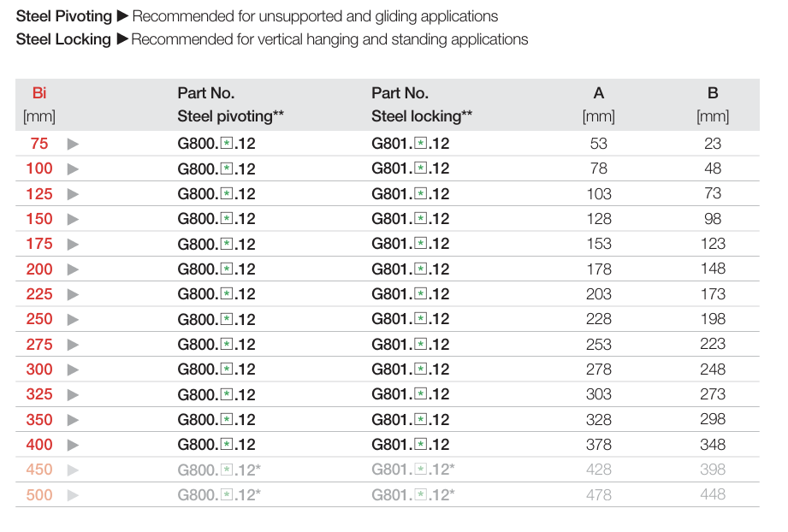The image size is (788, 532).
Task: Click green star icon in G801 row 300
Action: pyautogui.click(x=421, y=369)
